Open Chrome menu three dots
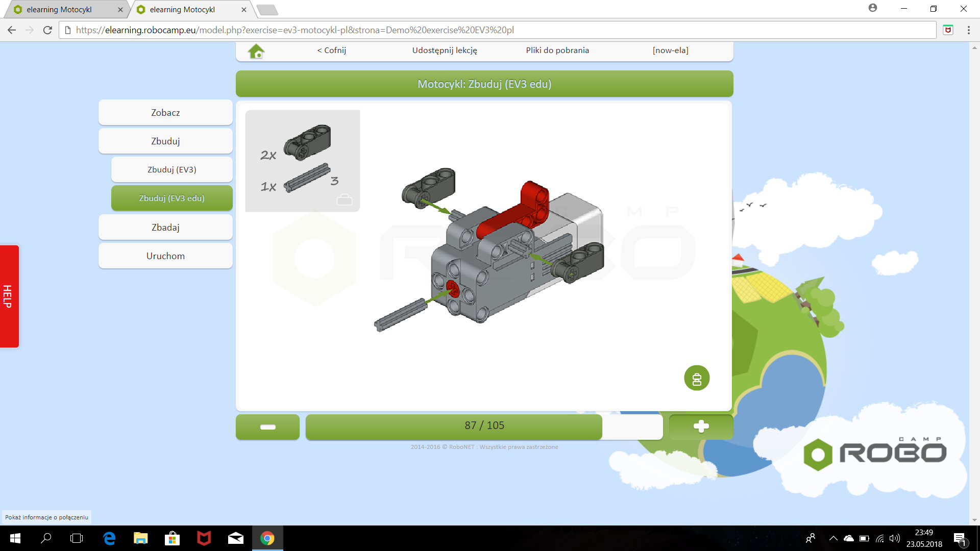Viewport: 980px width, 551px height. (x=968, y=30)
